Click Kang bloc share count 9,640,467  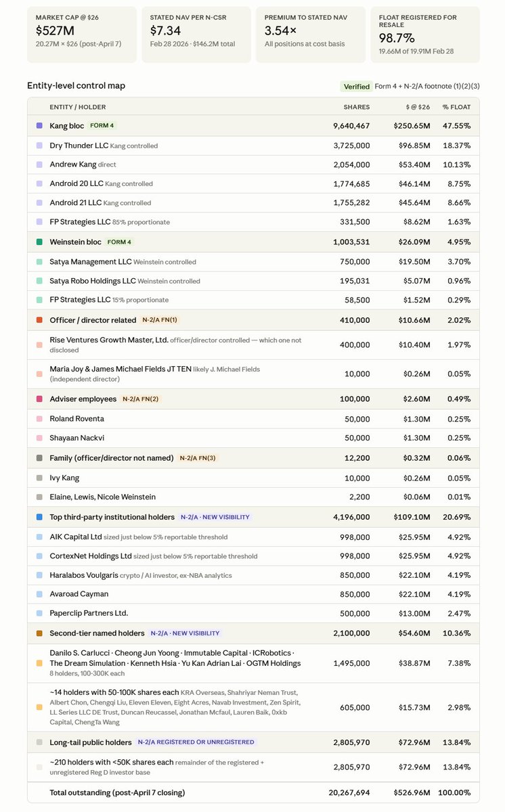[x=351, y=126]
